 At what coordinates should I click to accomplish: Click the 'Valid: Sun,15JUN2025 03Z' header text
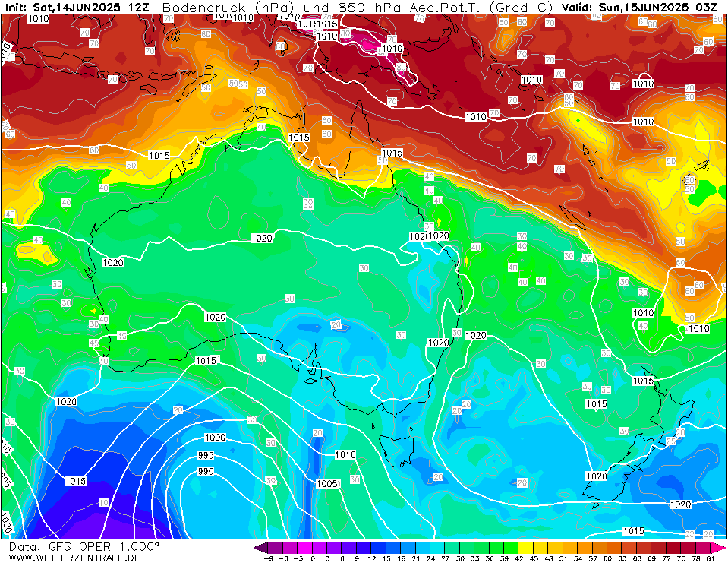(x=639, y=8)
